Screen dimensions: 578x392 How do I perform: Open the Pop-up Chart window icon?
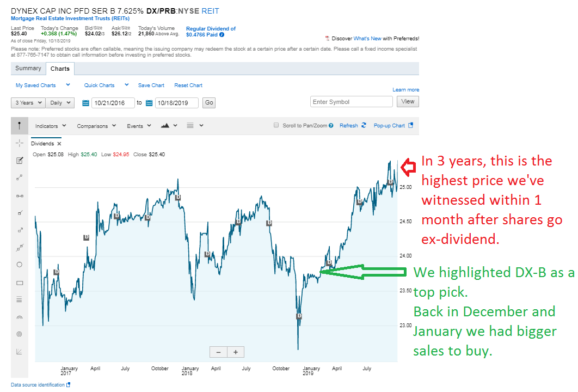411,126
